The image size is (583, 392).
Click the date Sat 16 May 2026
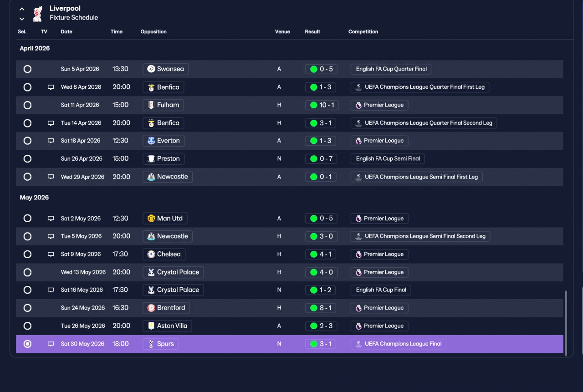[82, 290]
